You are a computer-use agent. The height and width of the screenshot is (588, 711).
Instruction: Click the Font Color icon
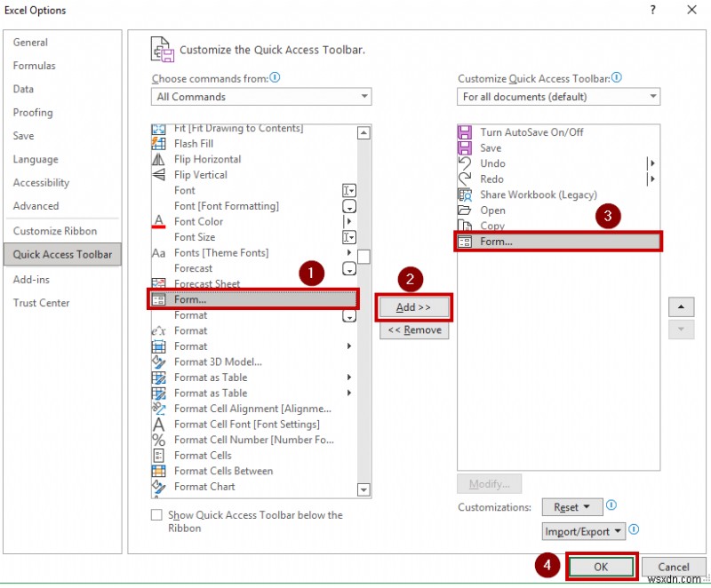click(161, 221)
